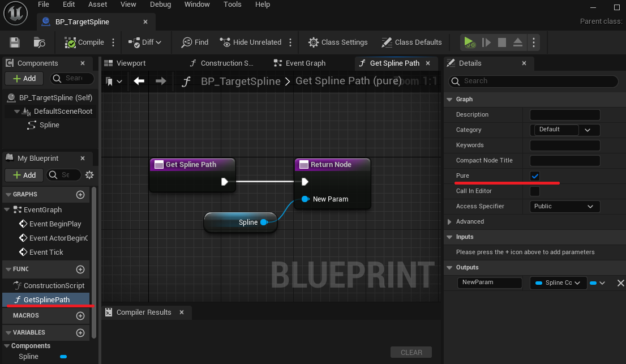The width and height of the screenshot is (626, 364).
Task: Compile the blueprint
Action: point(84,42)
